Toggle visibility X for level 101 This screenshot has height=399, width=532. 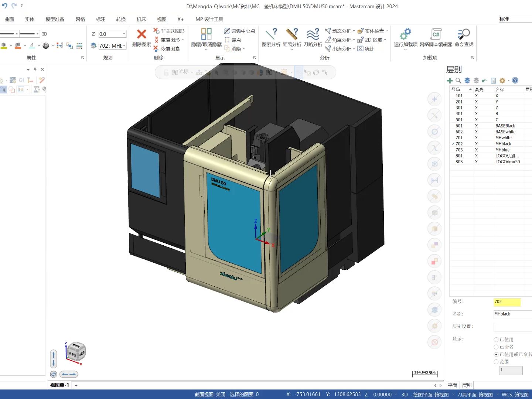(x=476, y=96)
